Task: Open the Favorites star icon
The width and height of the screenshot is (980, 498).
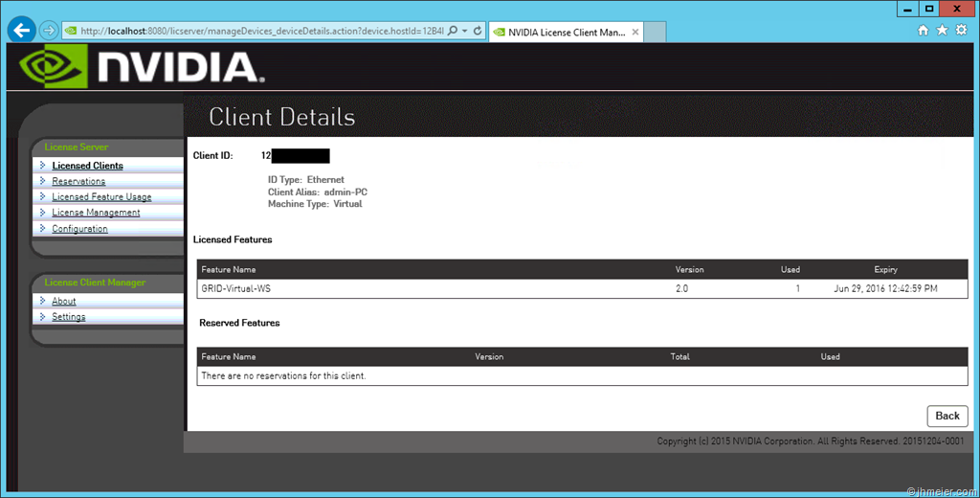Action: click(x=942, y=31)
